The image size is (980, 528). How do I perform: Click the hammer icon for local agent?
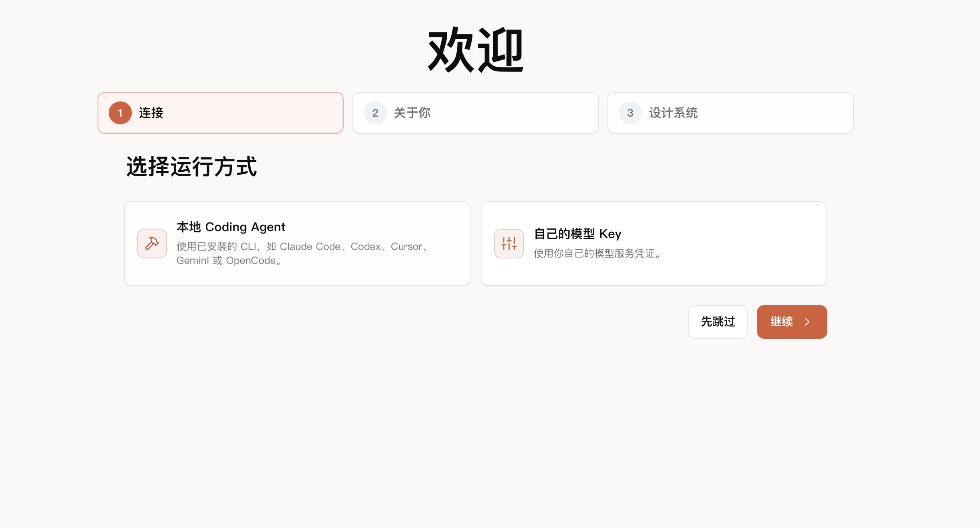(x=152, y=243)
